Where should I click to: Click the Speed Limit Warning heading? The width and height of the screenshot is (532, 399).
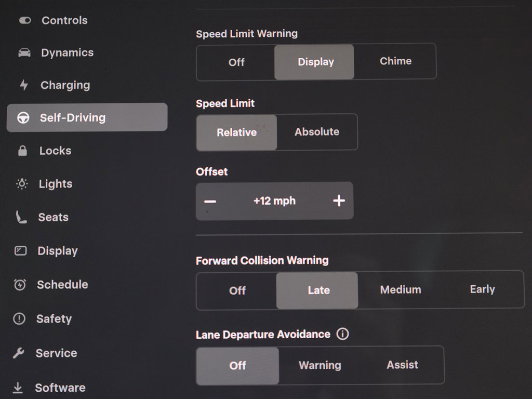pos(247,34)
